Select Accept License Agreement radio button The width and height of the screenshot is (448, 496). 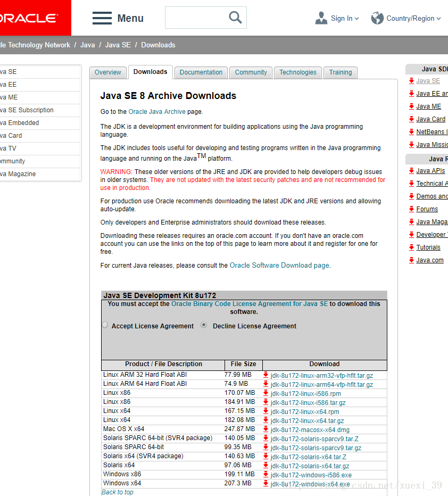(x=105, y=325)
